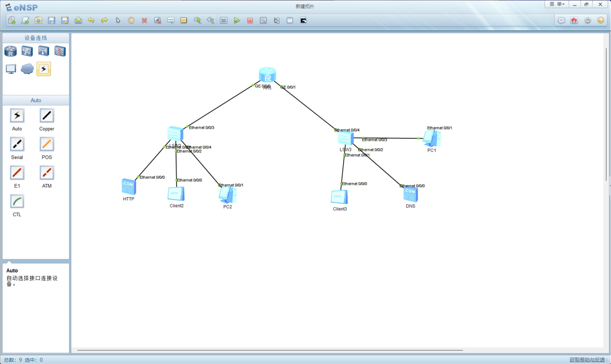611x364 pixels.
Task: Select the PC2 device
Action: coord(228,195)
